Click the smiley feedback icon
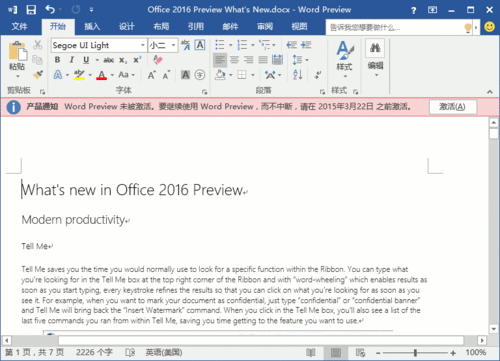This screenshot has height=361, width=500. coord(489,27)
